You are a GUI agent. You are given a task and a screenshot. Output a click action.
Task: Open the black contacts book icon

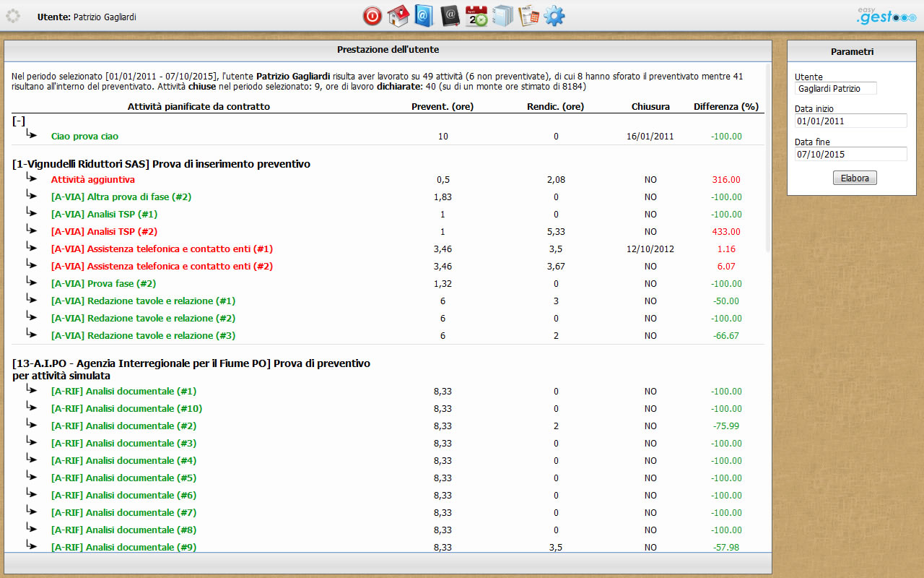(x=450, y=16)
